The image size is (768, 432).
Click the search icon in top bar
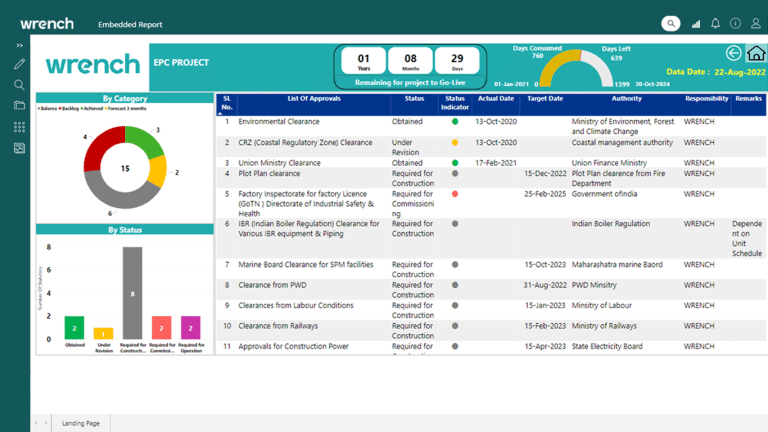click(x=671, y=24)
